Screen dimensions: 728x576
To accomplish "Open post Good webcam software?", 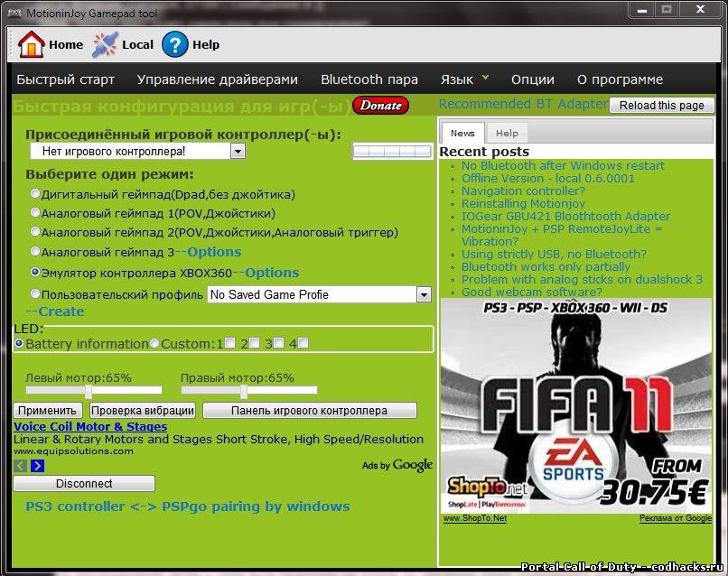I will click(532, 292).
